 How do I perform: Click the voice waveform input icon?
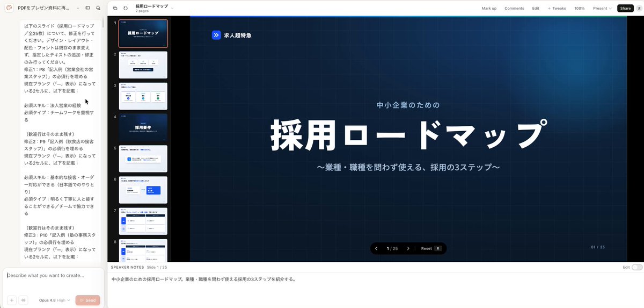coord(23,300)
